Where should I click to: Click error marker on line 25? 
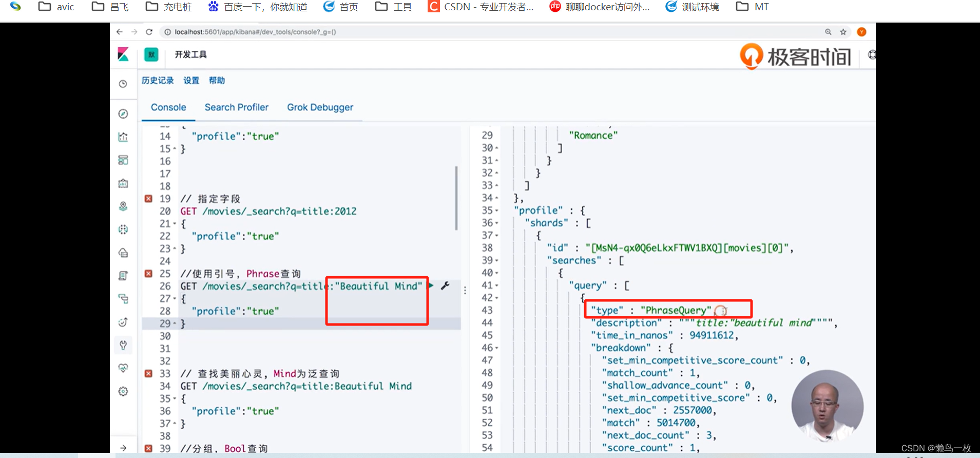click(x=148, y=274)
